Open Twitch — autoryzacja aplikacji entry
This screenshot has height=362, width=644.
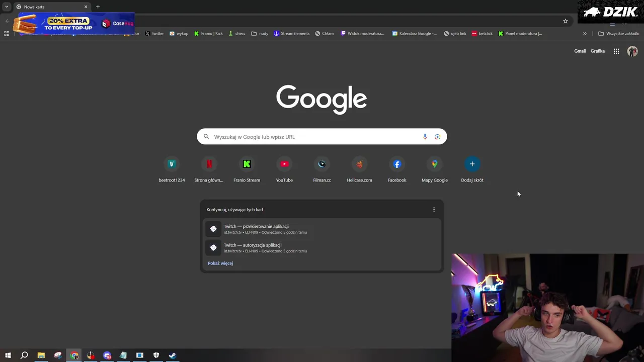pos(322,248)
